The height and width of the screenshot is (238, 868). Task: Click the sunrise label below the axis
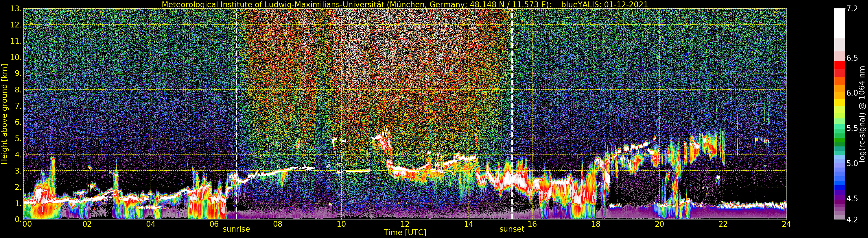click(236, 229)
